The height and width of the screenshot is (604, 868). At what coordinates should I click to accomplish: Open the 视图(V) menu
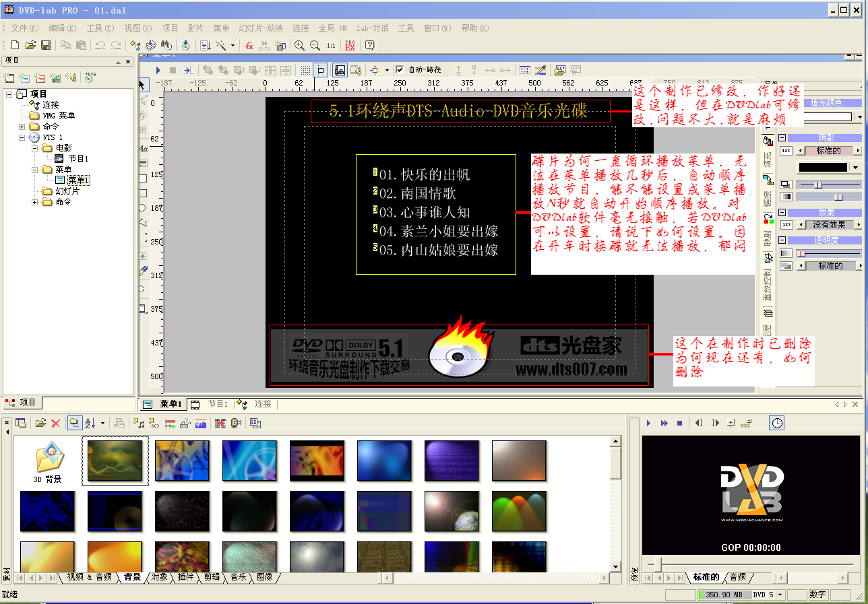click(x=137, y=28)
